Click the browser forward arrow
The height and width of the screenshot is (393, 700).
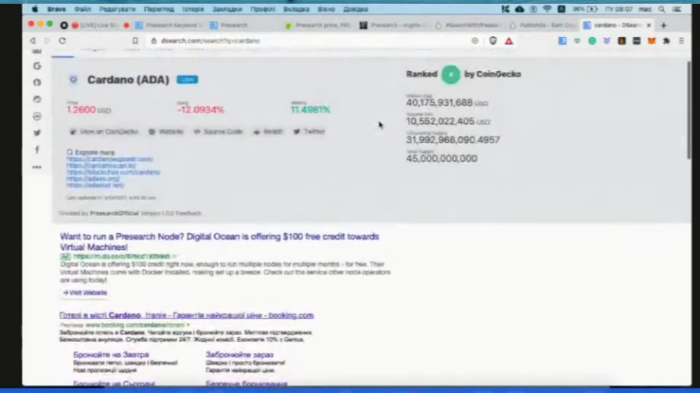pos(47,41)
